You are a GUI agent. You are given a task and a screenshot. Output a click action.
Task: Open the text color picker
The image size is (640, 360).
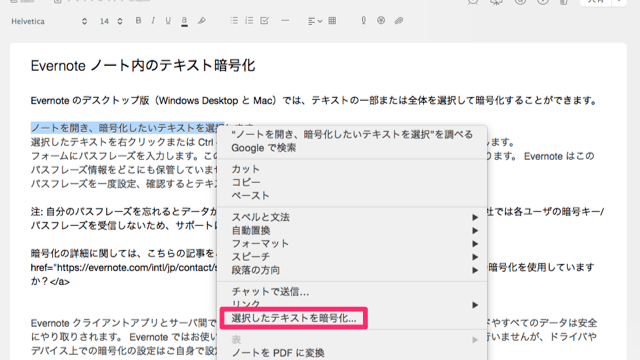(x=184, y=21)
